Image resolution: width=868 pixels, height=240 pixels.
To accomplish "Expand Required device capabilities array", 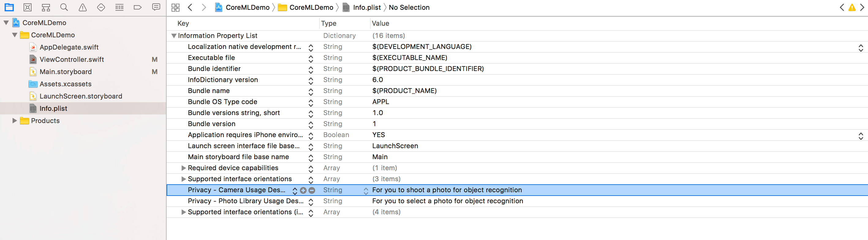I will point(184,168).
